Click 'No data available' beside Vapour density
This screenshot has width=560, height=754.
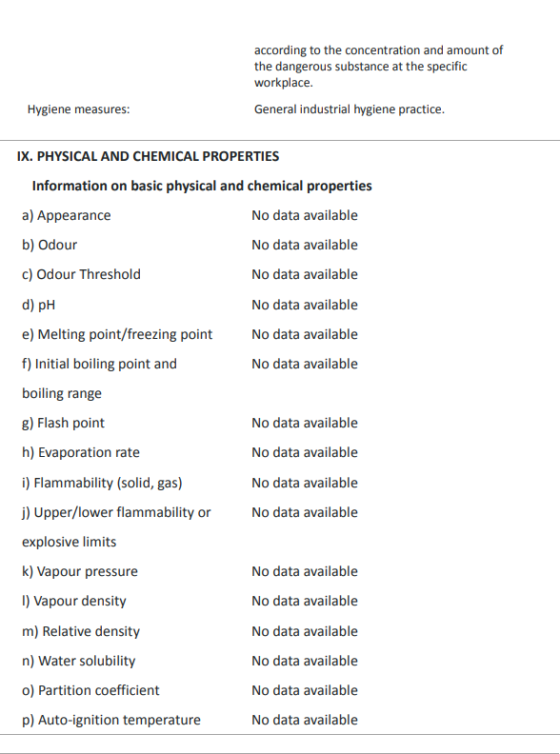[305, 601]
